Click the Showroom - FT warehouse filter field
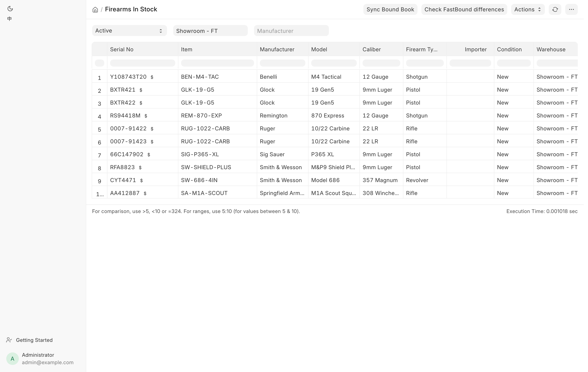 [211, 31]
